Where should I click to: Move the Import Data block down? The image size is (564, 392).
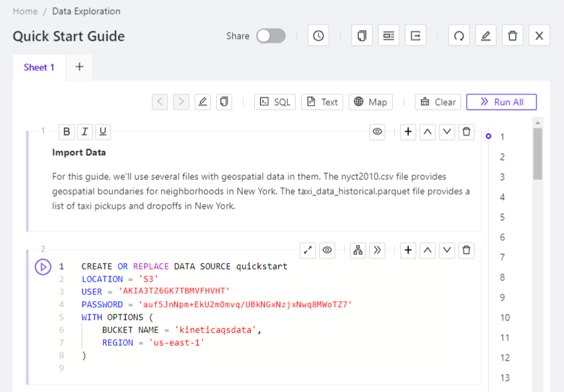[x=447, y=132]
